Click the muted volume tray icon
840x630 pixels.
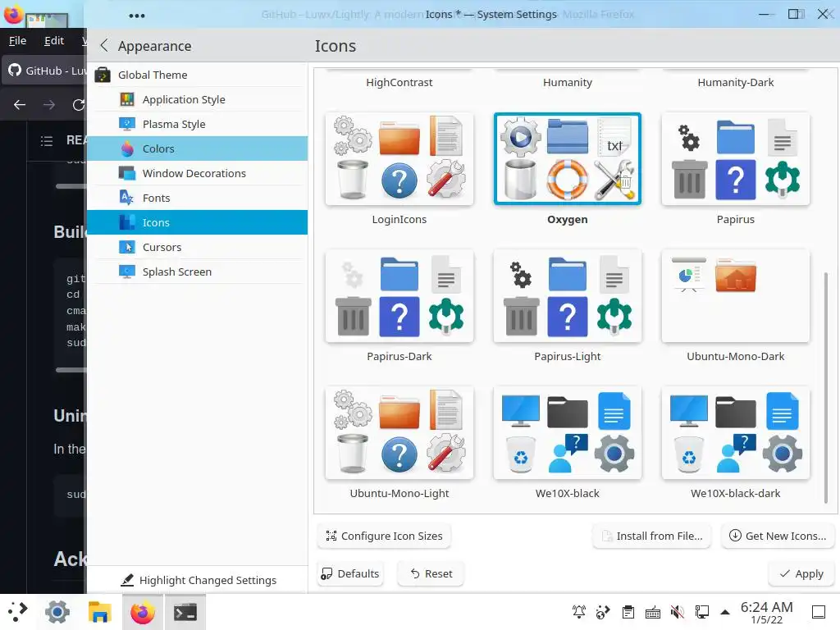(677, 612)
